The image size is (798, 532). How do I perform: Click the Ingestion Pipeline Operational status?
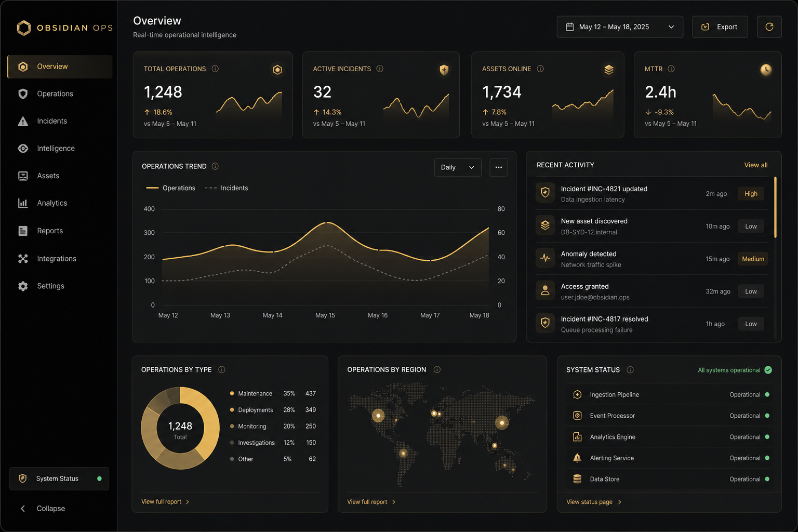pos(749,395)
